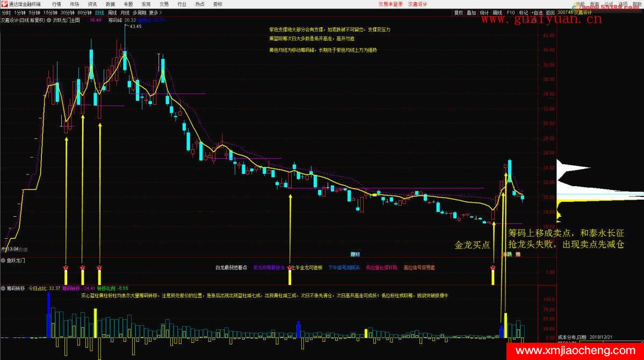
Task: Expand 更多 period options
Action: 155,12
